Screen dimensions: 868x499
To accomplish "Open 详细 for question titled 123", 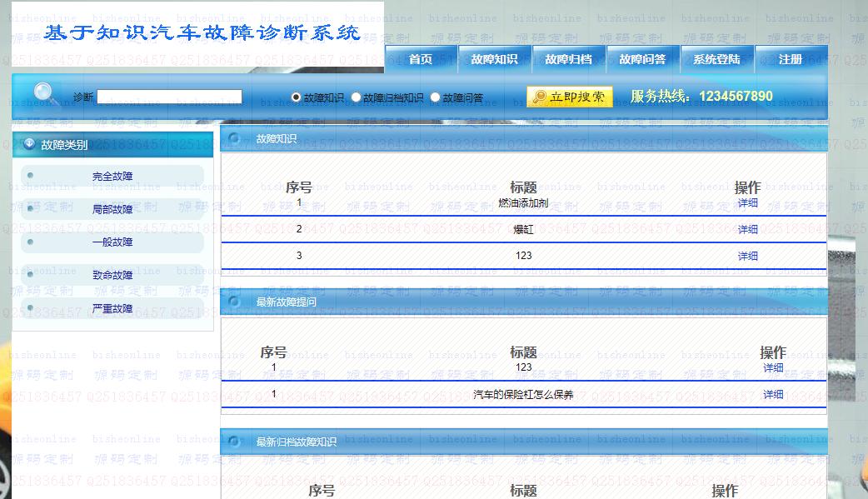I will point(773,367).
